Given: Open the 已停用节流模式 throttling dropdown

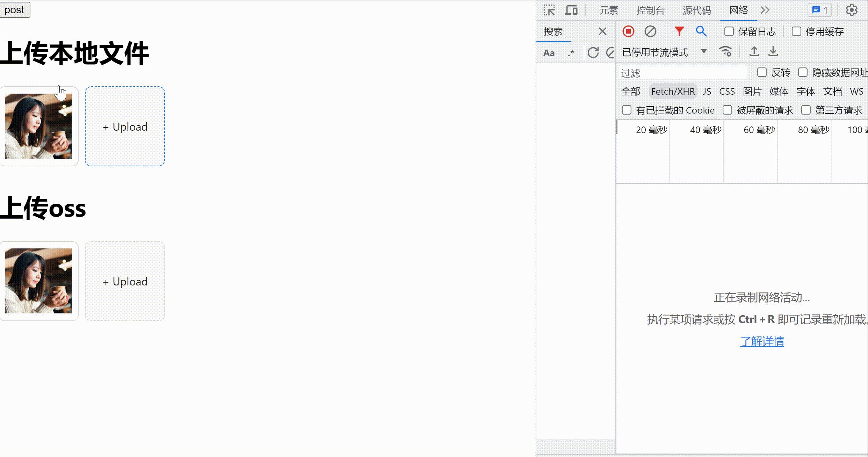Looking at the screenshot, I should 664,52.
